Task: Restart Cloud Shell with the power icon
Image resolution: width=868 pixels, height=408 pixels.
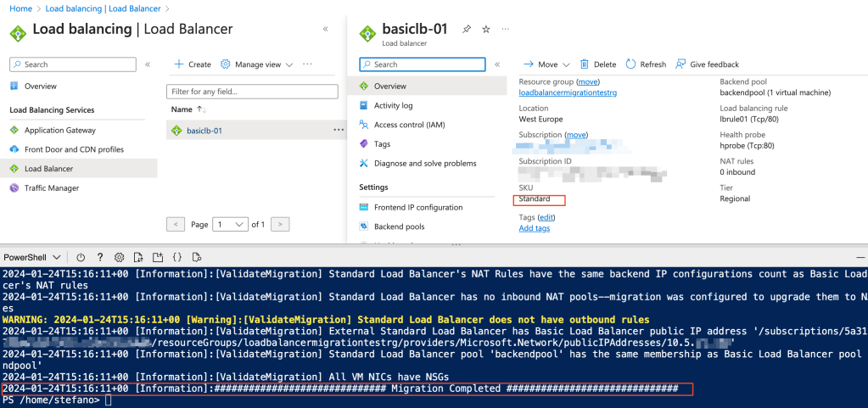Action: coord(81,257)
